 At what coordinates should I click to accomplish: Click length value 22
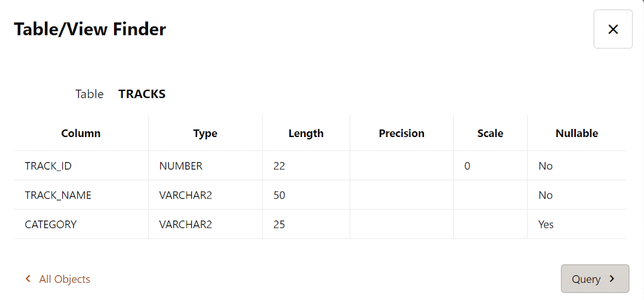pos(279,166)
